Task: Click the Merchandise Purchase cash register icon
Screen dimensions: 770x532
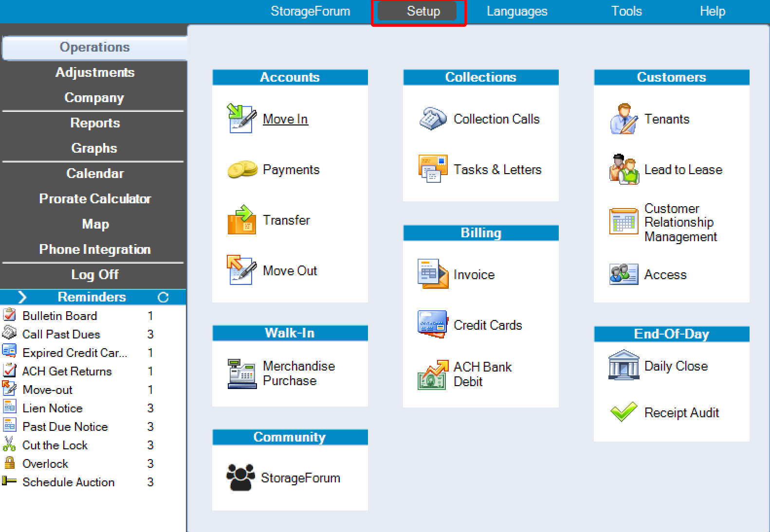Action: click(242, 374)
